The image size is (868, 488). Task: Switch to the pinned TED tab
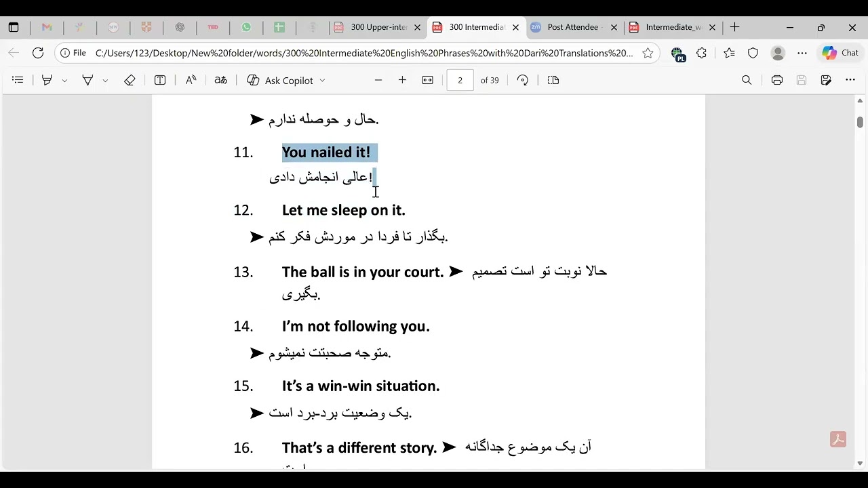tap(213, 28)
